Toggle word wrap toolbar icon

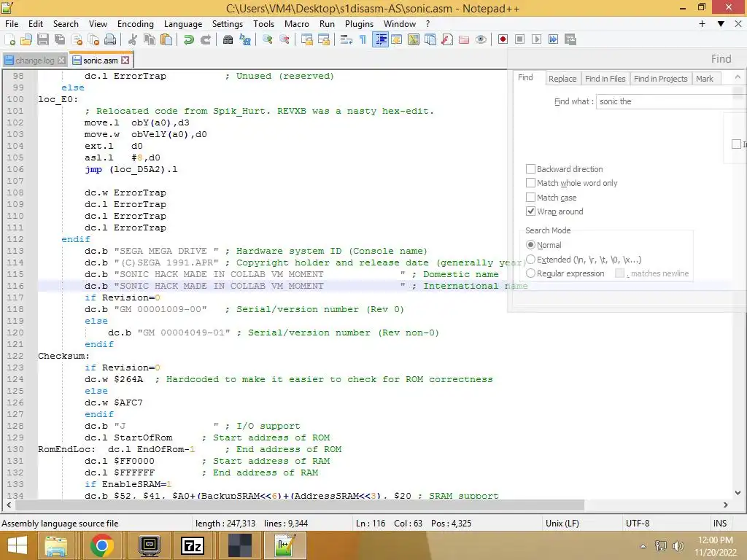point(347,39)
